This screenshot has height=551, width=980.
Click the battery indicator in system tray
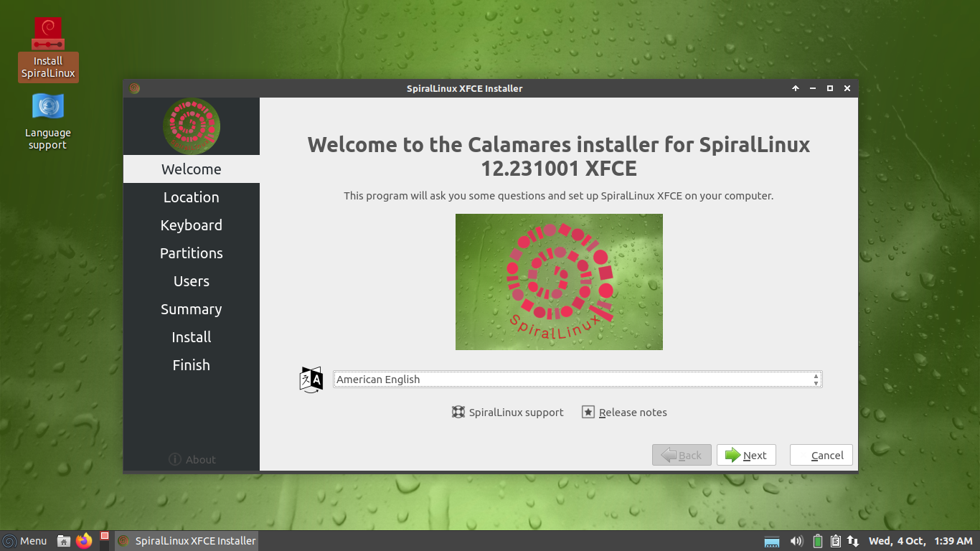click(x=818, y=541)
